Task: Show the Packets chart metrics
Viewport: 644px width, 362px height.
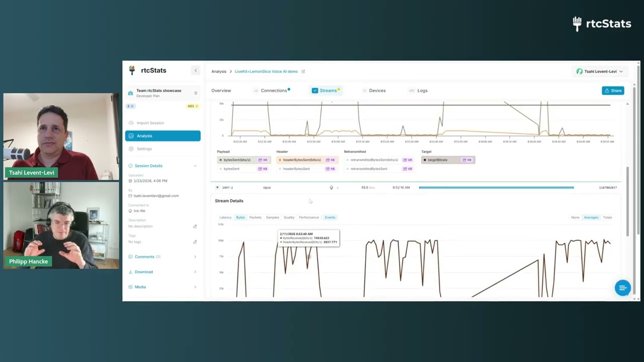Action: [255, 218]
